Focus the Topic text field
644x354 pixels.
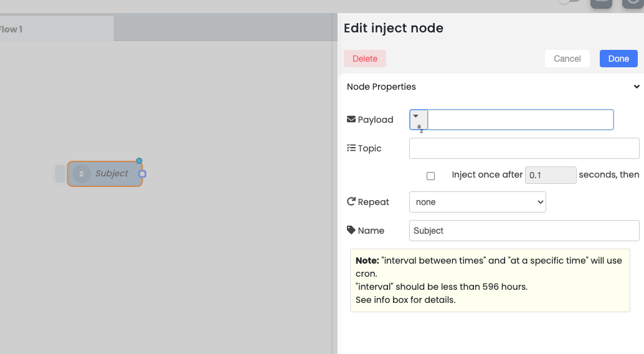pos(524,148)
